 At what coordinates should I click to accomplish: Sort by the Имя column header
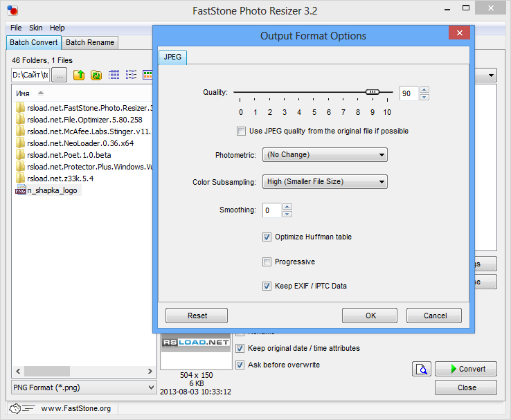click(x=23, y=93)
